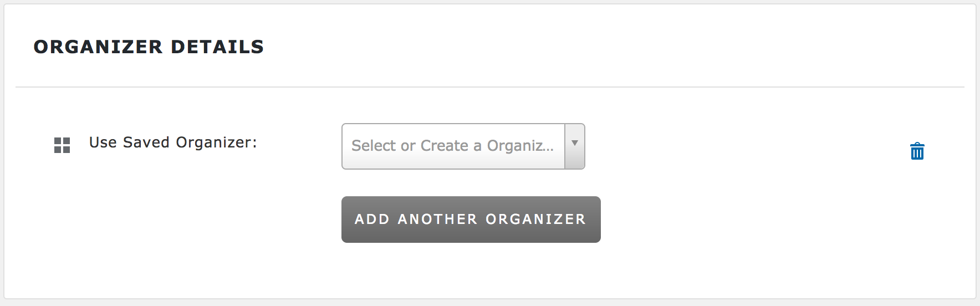Image resolution: width=980 pixels, height=306 pixels.
Task: Click the placeholder text Select or Create a Organiz…
Action: (452, 146)
